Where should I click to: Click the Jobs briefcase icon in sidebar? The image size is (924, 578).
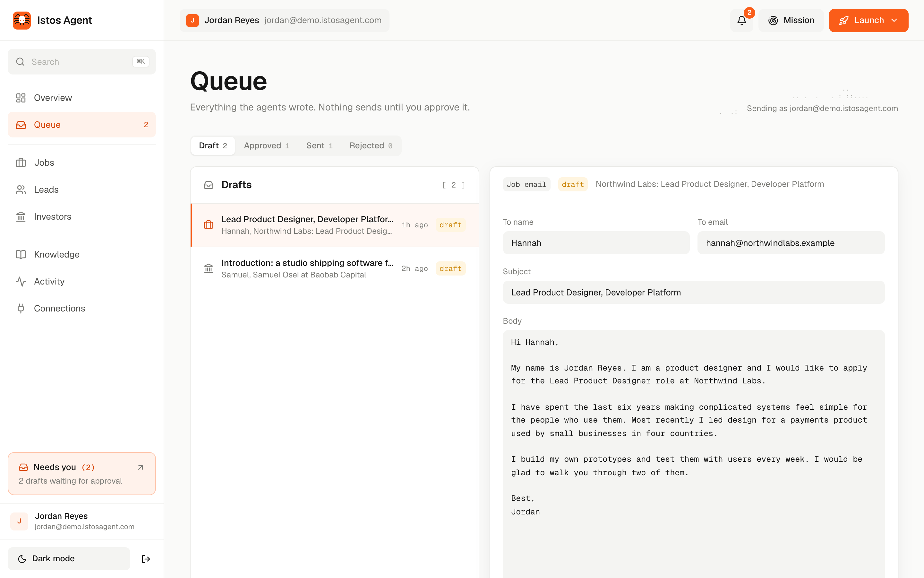tap(21, 162)
